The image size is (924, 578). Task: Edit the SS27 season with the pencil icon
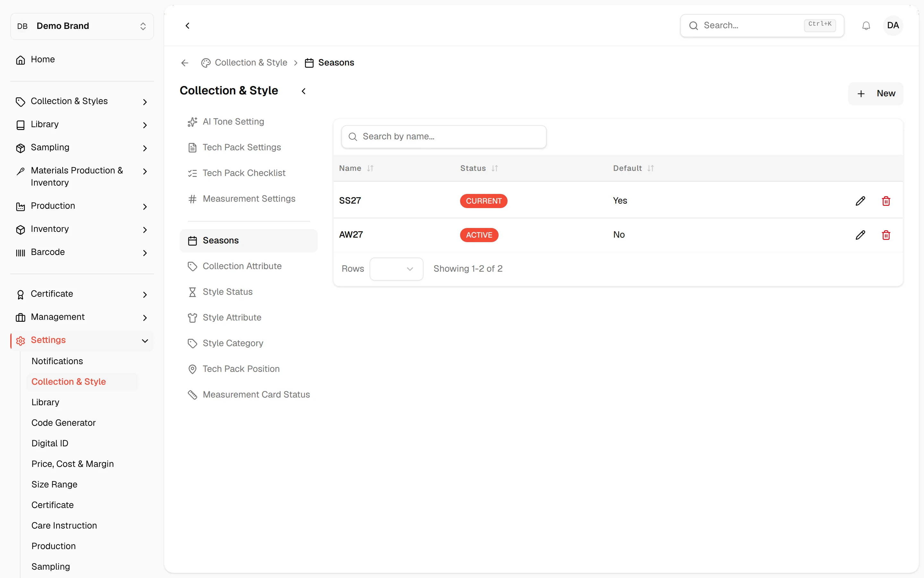pos(860,201)
